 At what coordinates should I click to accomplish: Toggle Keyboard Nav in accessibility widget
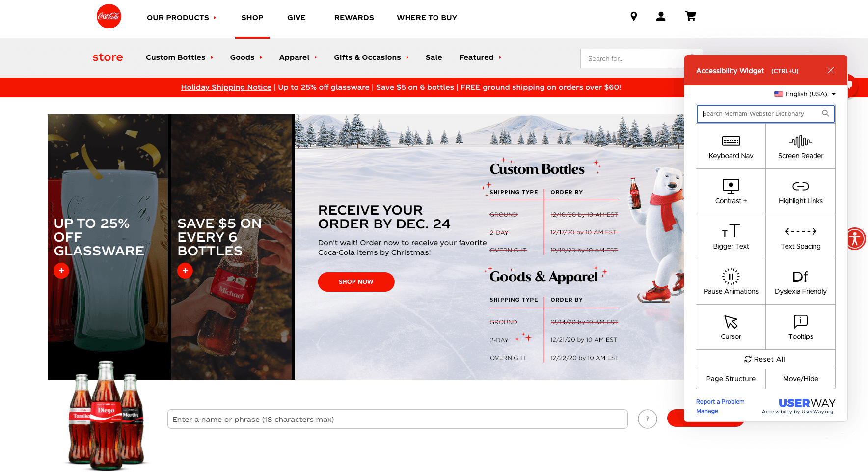[x=731, y=146]
